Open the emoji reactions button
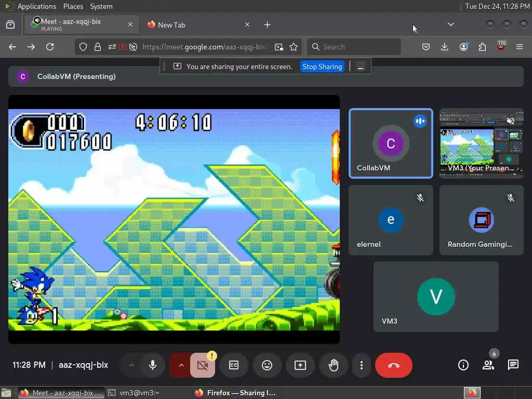The image size is (532, 399). tap(267, 365)
